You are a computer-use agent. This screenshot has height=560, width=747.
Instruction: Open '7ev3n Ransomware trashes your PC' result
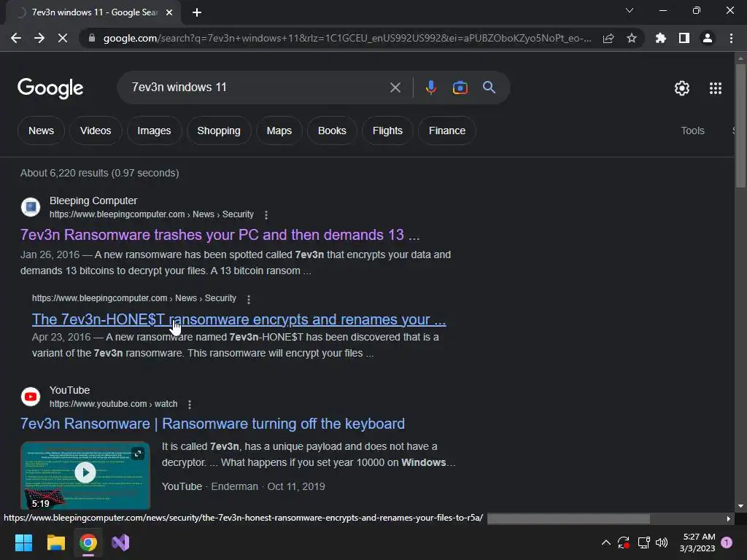220,235
